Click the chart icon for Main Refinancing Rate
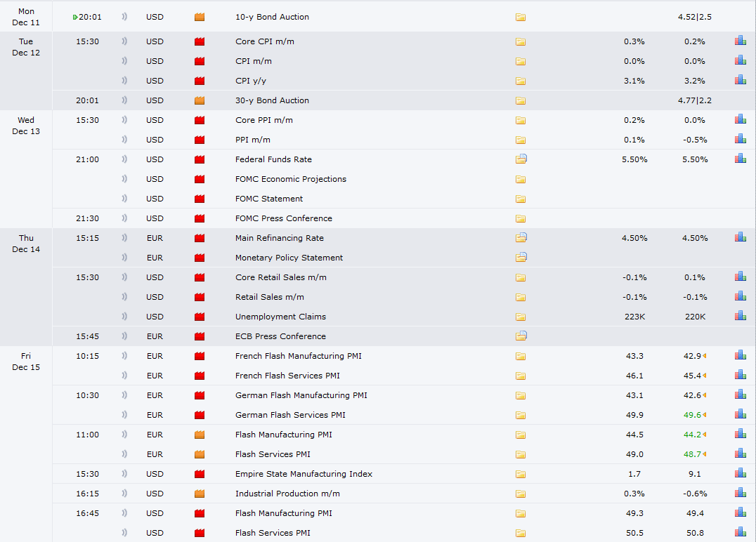This screenshot has width=756, height=542. tap(740, 238)
